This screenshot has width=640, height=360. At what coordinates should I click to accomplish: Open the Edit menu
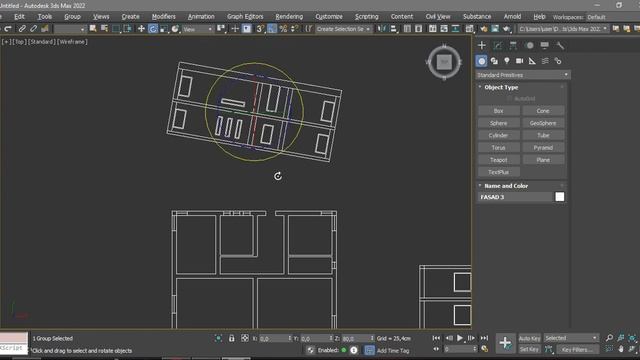19,17
